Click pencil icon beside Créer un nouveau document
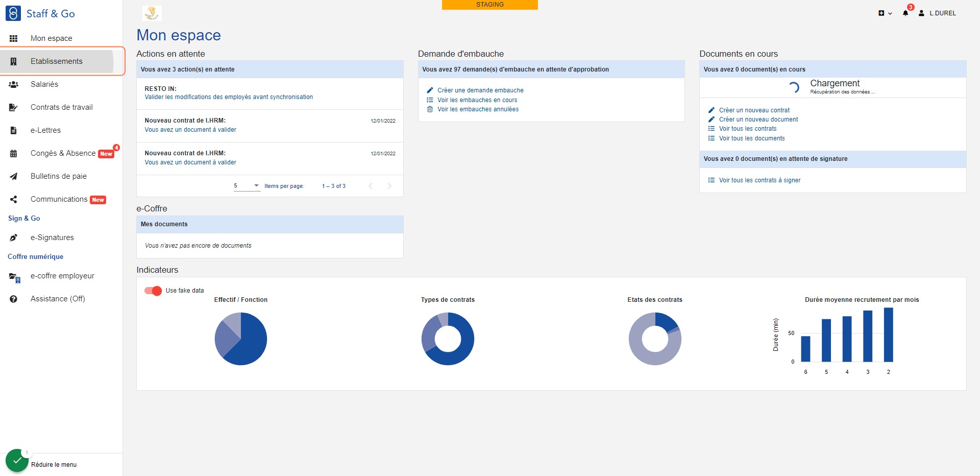 click(x=712, y=120)
